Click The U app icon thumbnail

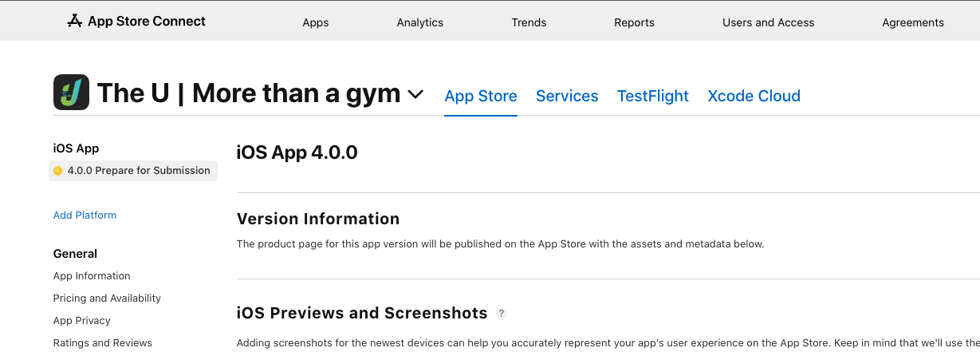pos(71,92)
